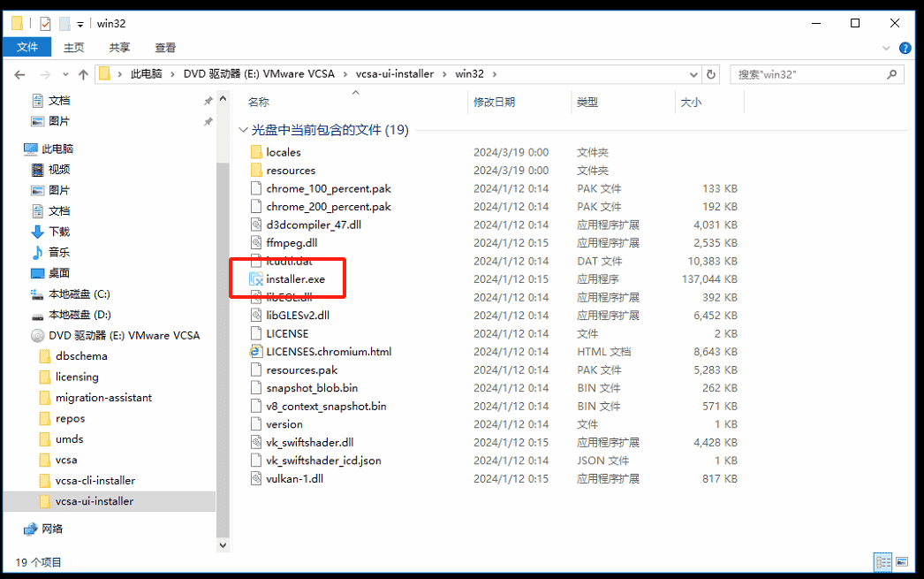
Task: Expand the collapsed ribbon chevron
Action: (886, 48)
